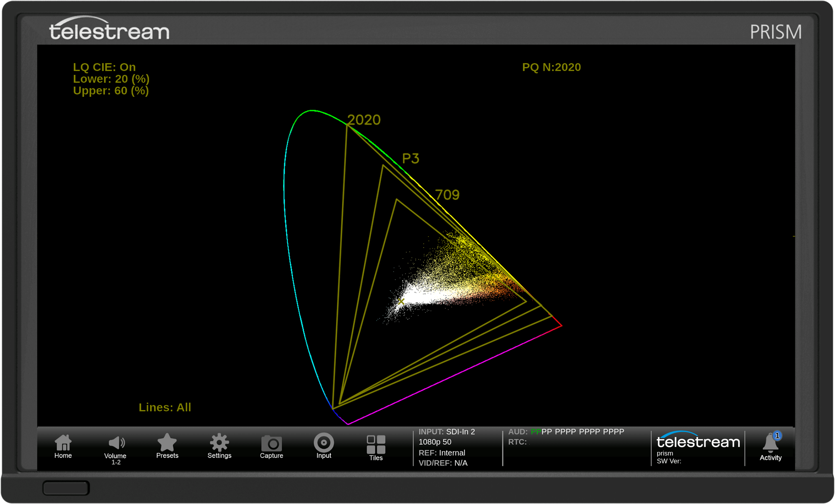Click the '2020' gamut triangle label
This screenshot has height=504, width=835.
364,120
